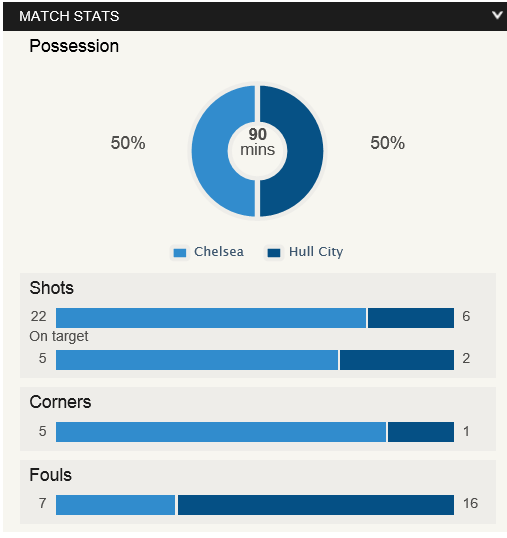Click Chelsea's corners bar segment
507x538 pixels.
tap(221, 432)
